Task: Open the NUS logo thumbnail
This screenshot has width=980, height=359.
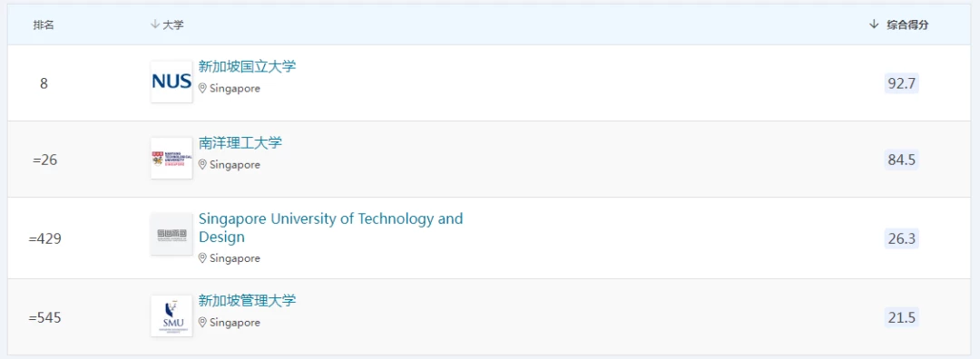Action: (171, 82)
